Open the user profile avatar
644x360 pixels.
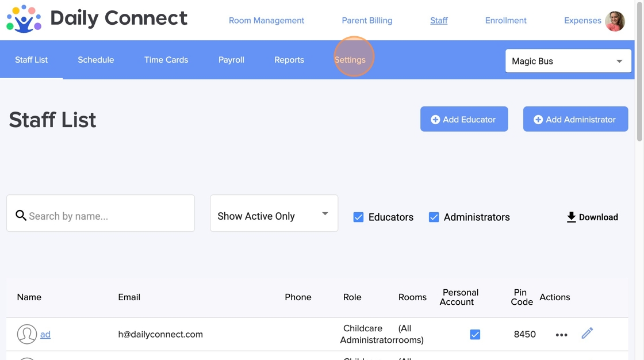(615, 21)
